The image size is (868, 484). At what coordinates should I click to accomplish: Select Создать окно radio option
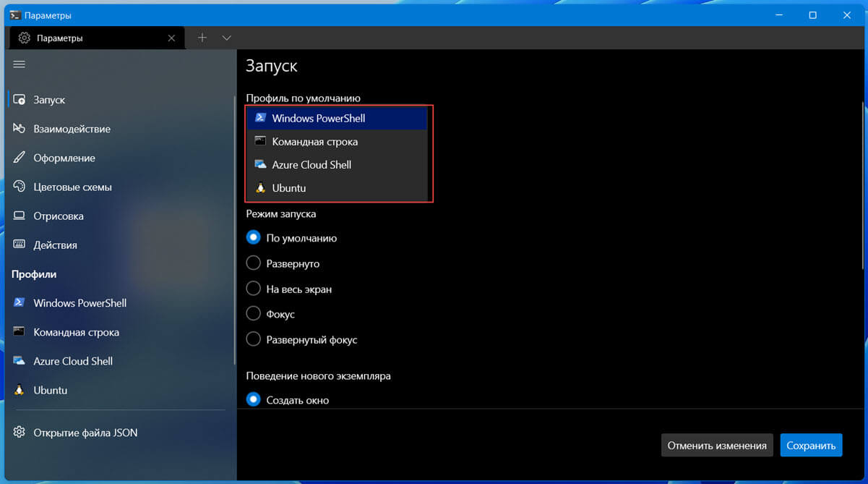pyautogui.click(x=253, y=399)
